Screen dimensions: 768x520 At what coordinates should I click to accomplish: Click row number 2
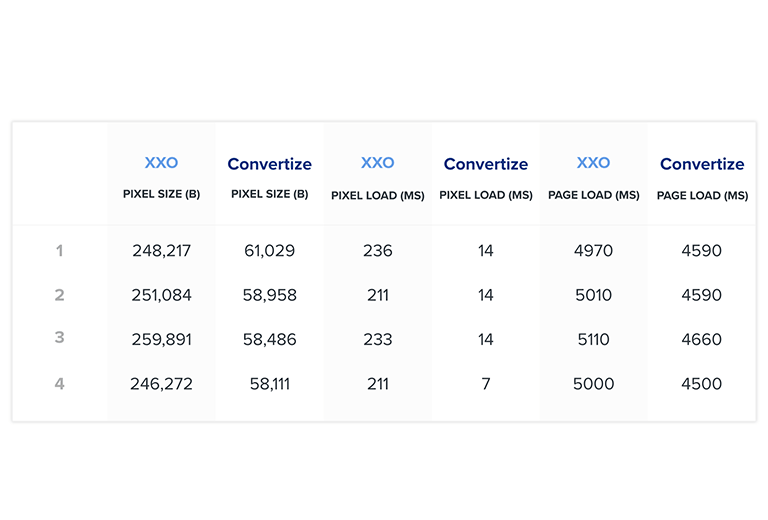point(59,295)
